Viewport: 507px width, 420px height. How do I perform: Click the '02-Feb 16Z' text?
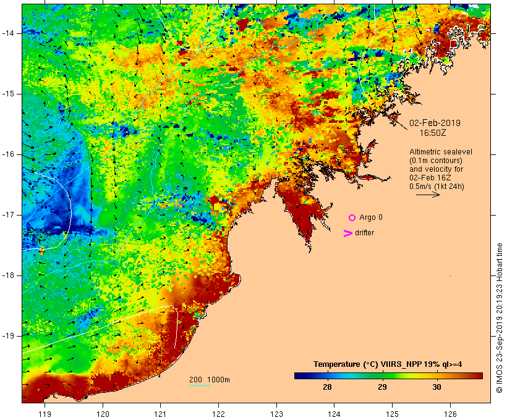click(x=430, y=178)
